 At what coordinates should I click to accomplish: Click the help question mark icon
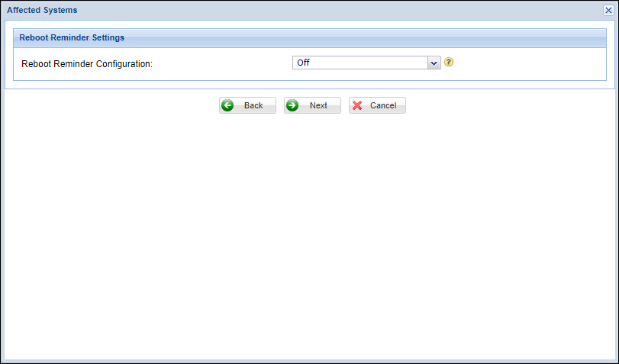click(x=449, y=63)
